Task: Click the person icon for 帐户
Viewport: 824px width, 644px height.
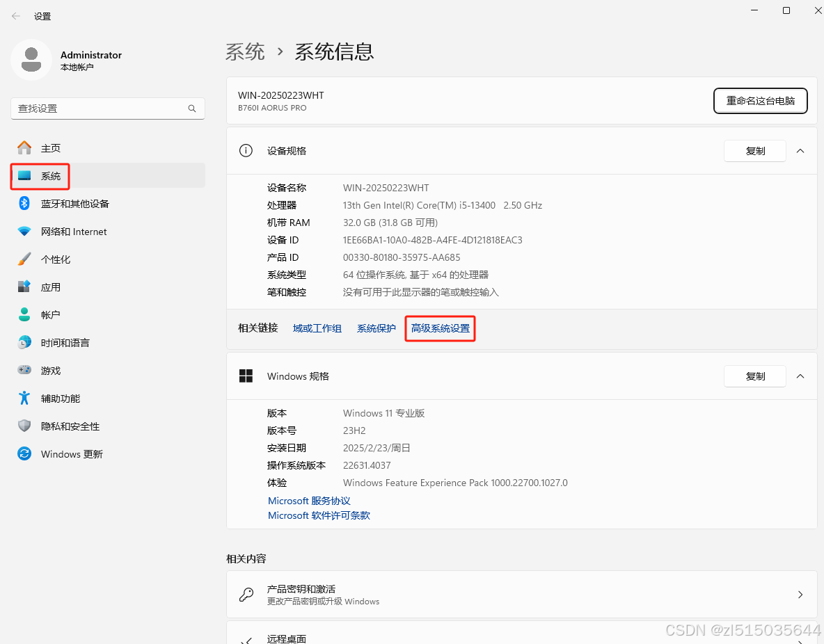Action: pos(24,314)
